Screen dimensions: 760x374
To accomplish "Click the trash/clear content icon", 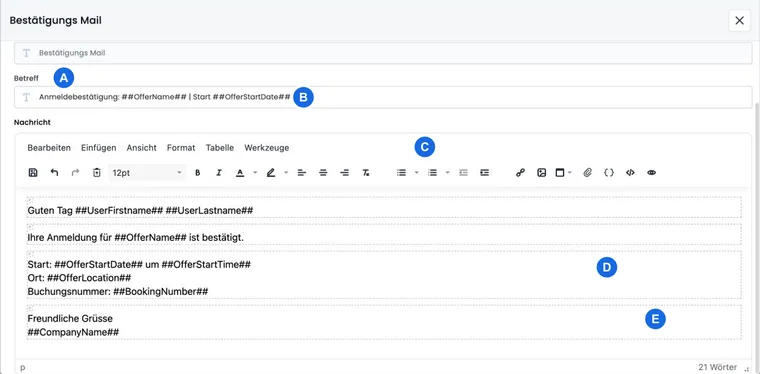I will (x=96, y=172).
